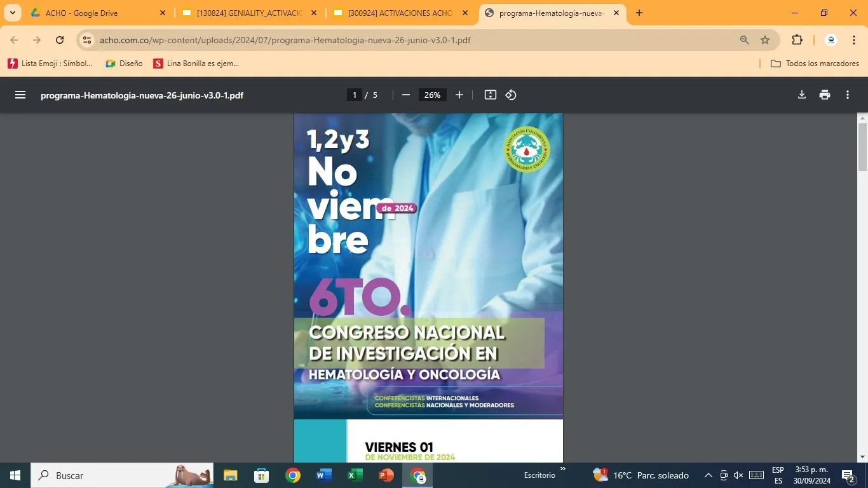Click the PDF cover page
Image resolution: width=868 pixels, height=488 pixels.
point(428,266)
